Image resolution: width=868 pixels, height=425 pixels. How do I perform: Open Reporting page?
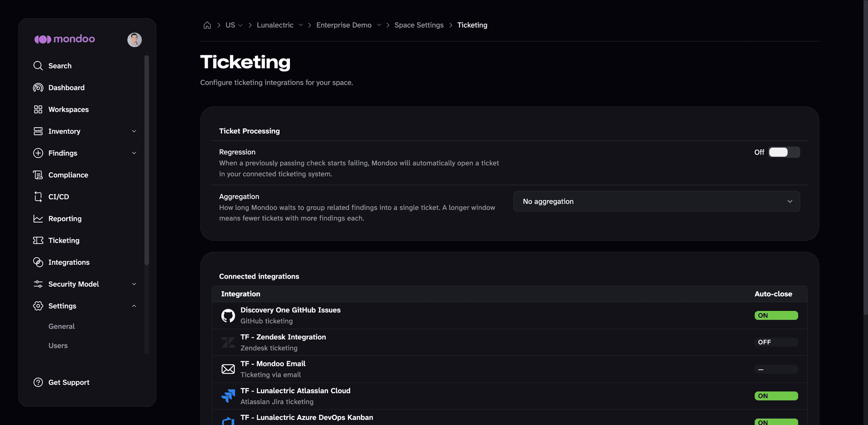[65, 218]
